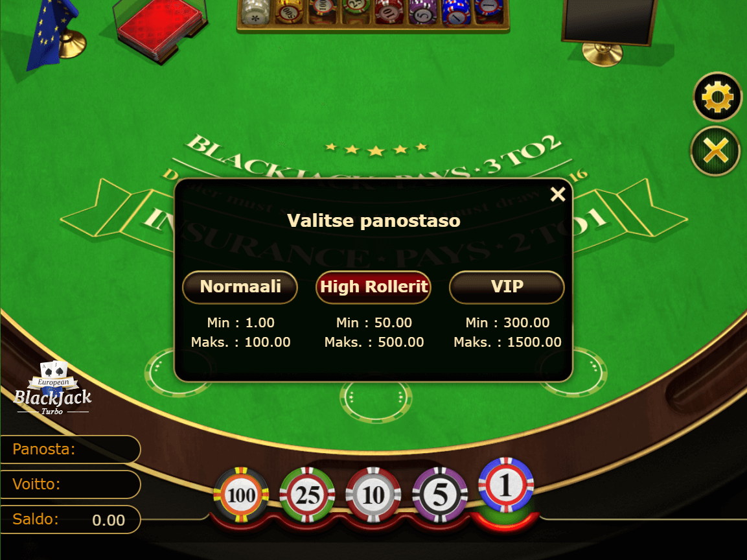This screenshot has height=560, width=747.
Task: Select the green 25 chip
Action: (x=307, y=495)
